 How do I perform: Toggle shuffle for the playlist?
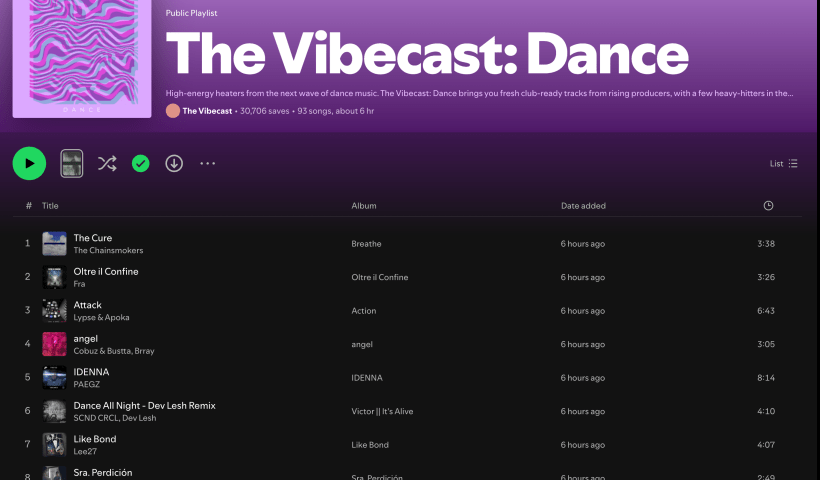107,163
